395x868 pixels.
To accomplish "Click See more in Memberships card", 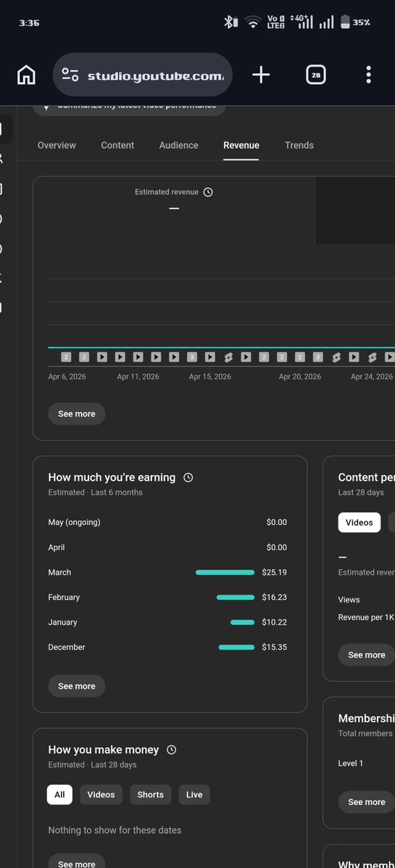I will [x=366, y=802].
